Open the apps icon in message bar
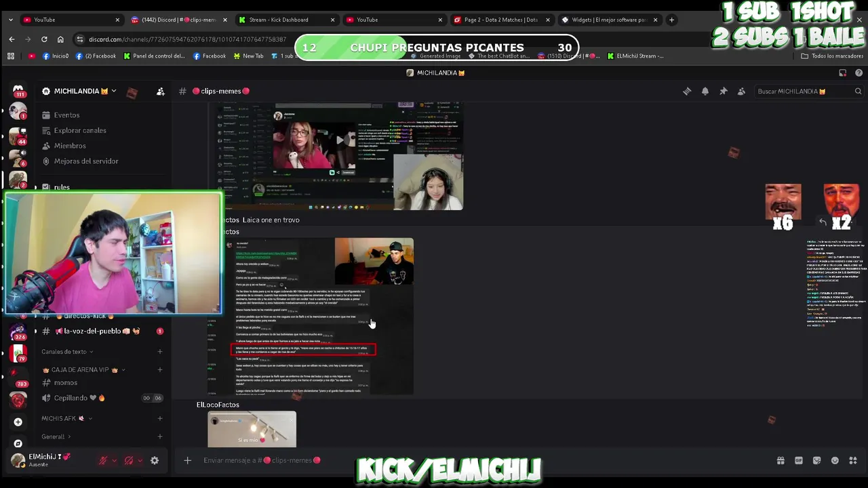This screenshot has width=868, height=488. [852, 460]
